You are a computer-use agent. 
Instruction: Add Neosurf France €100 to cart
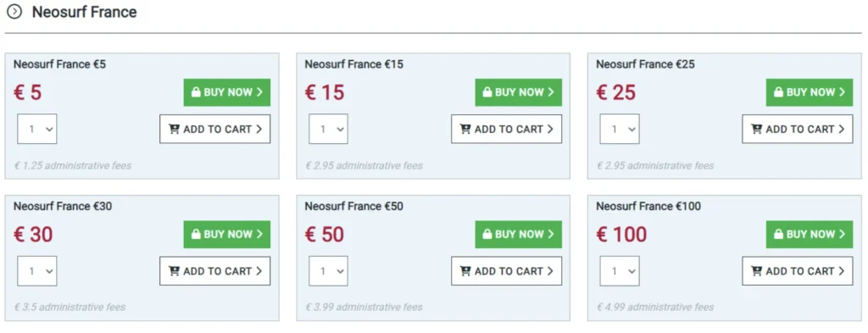point(798,271)
